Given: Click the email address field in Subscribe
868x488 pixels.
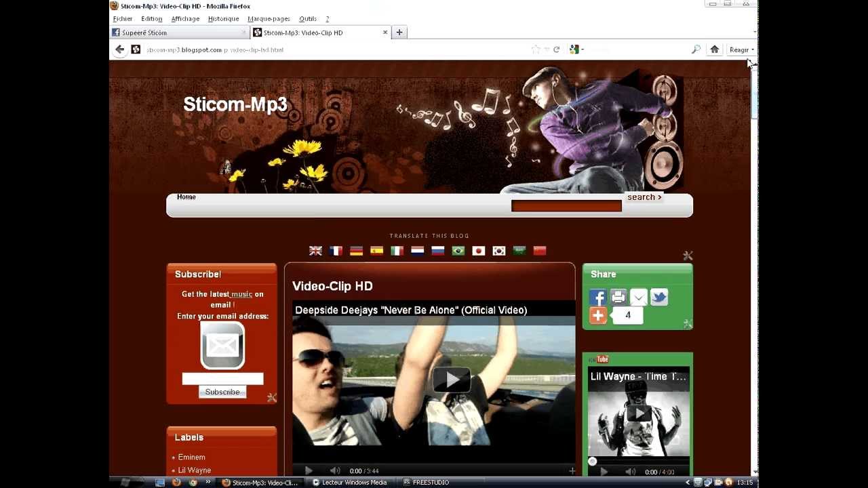Looking at the screenshot, I should click(222, 379).
